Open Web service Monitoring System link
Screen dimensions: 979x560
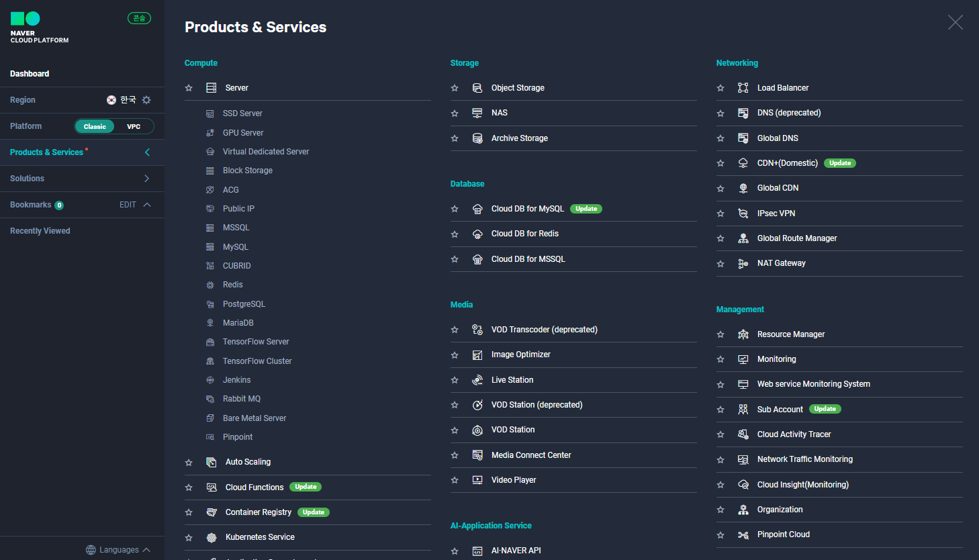click(814, 384)
